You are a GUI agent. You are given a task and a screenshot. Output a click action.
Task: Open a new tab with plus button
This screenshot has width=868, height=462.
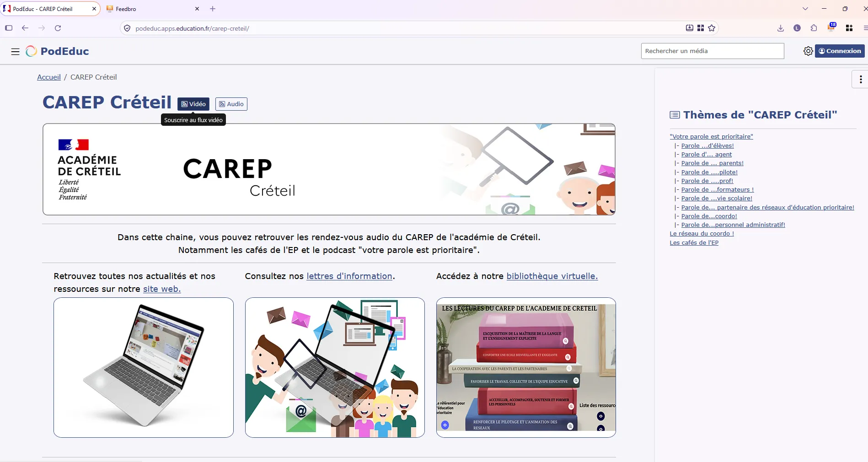213,9
